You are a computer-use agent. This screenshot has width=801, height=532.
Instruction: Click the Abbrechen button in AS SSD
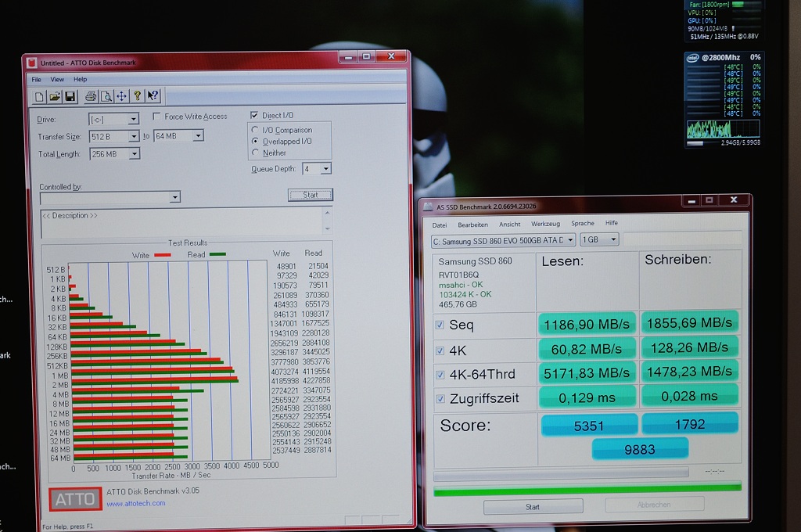(x=654, y=505)
